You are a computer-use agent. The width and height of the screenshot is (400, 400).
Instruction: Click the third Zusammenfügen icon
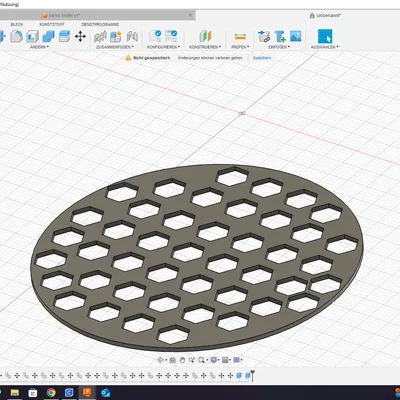click(x=132, y=36)
